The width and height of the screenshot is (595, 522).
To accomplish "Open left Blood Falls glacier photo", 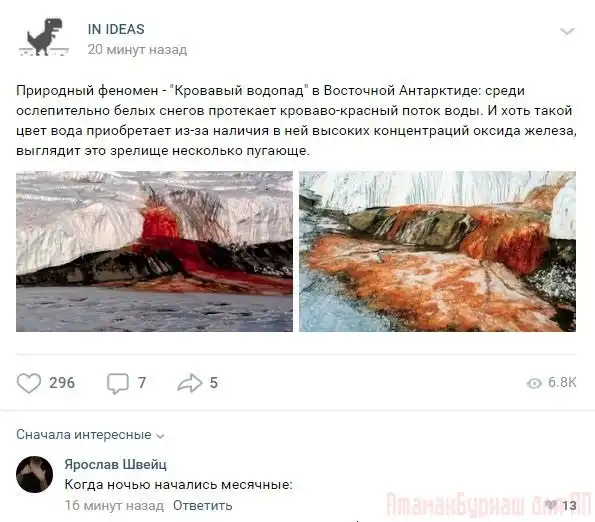I will (x=154, y=252).
